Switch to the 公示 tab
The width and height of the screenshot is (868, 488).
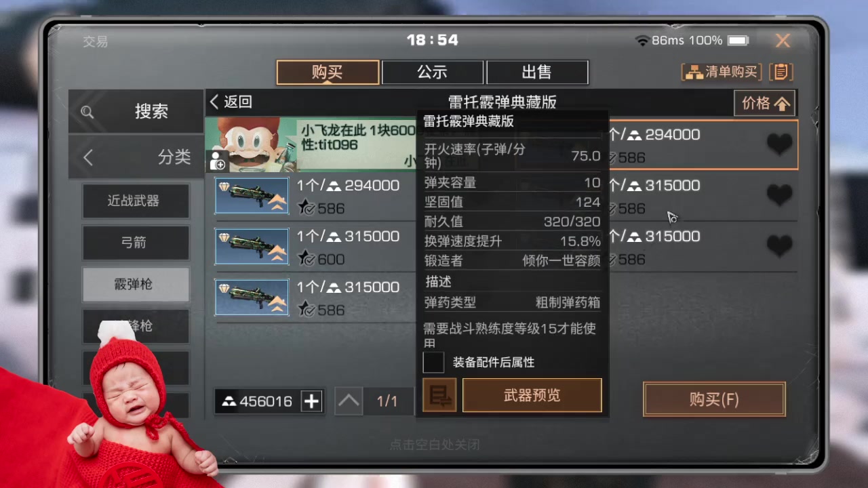[x=433, y=72]
